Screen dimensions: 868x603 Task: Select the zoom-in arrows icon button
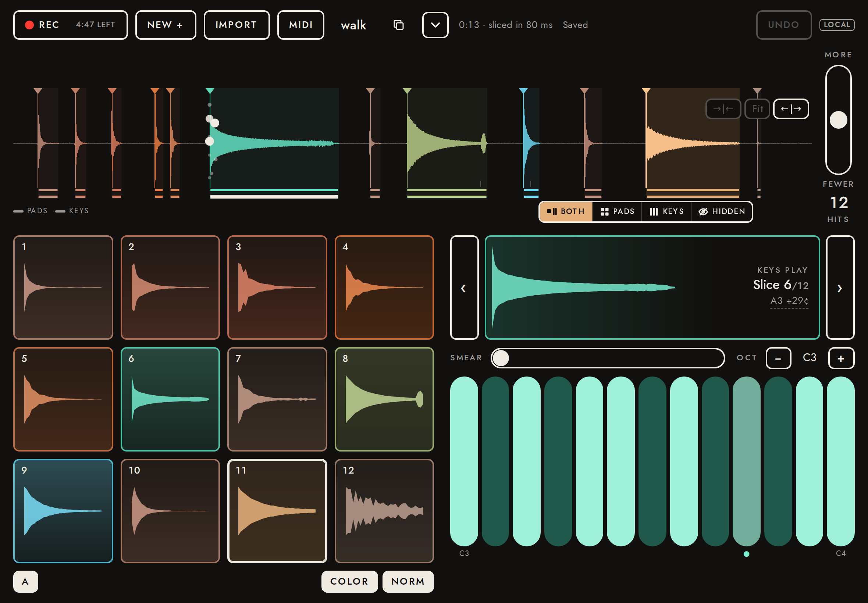[723, 109]
